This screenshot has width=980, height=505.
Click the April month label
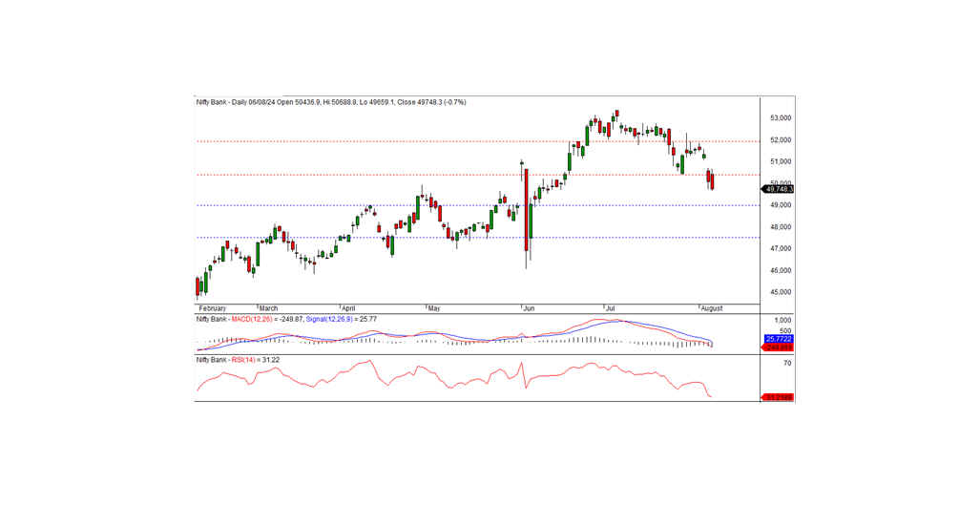coord(348,308)
